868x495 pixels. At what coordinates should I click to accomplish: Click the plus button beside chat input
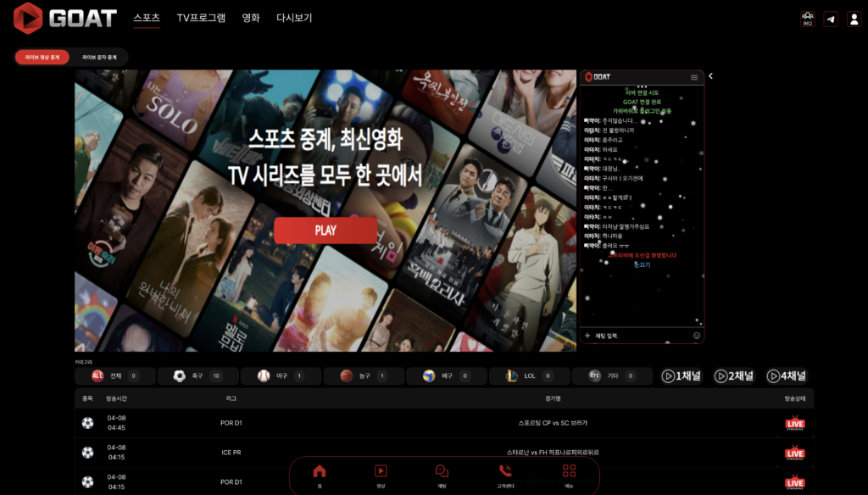point(587,336)
